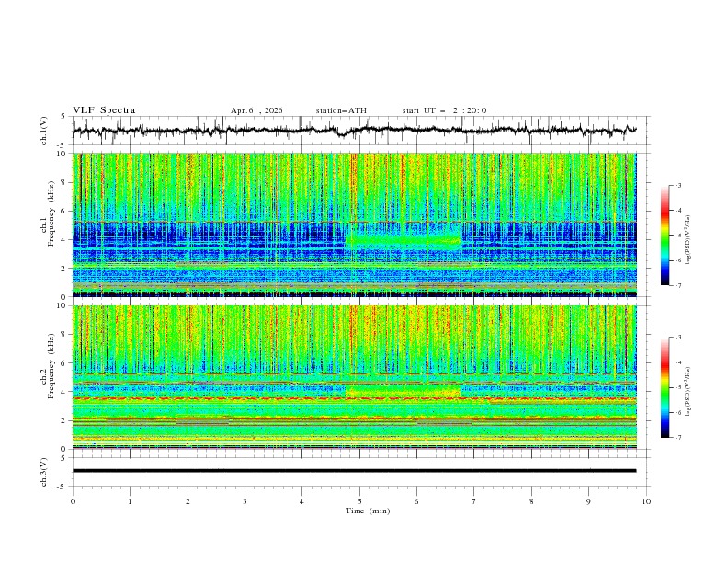Click the "station=ATH" header label
728x563 pixels.
pyautogui.click(x=341, y=110)
